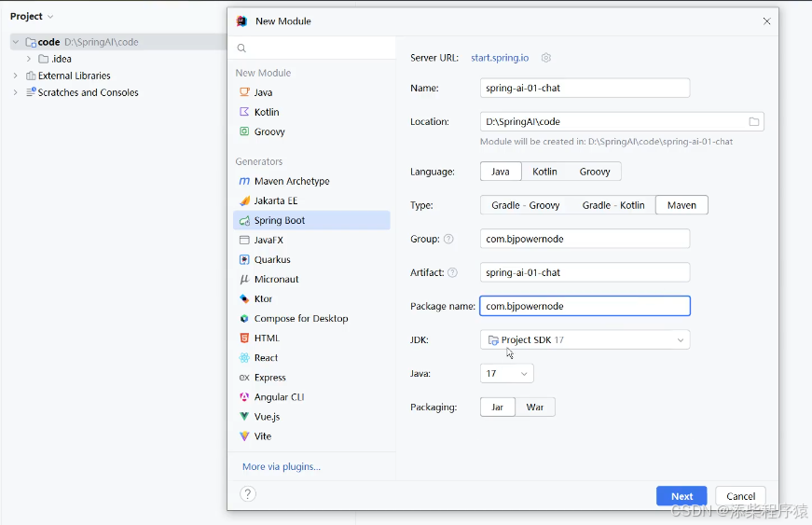Set Packaging to War
The image size is (812, 525).
pos(535,407)
